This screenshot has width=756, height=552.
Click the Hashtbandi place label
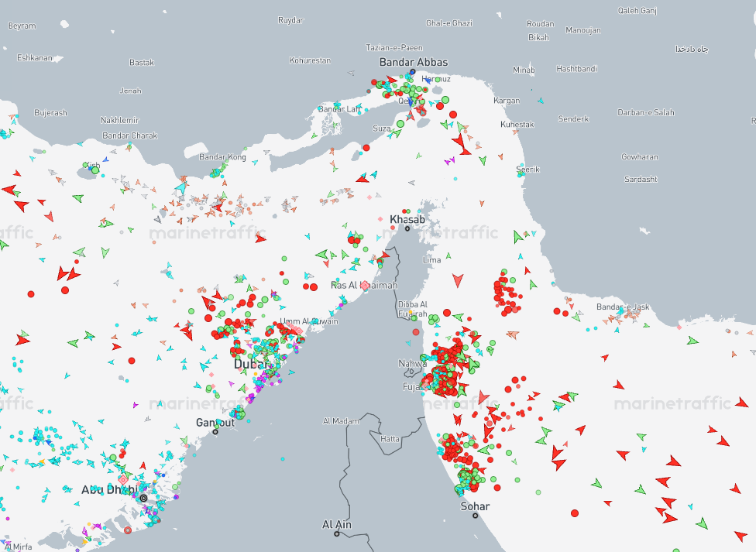pyautogui.click(x=576, y=69)
